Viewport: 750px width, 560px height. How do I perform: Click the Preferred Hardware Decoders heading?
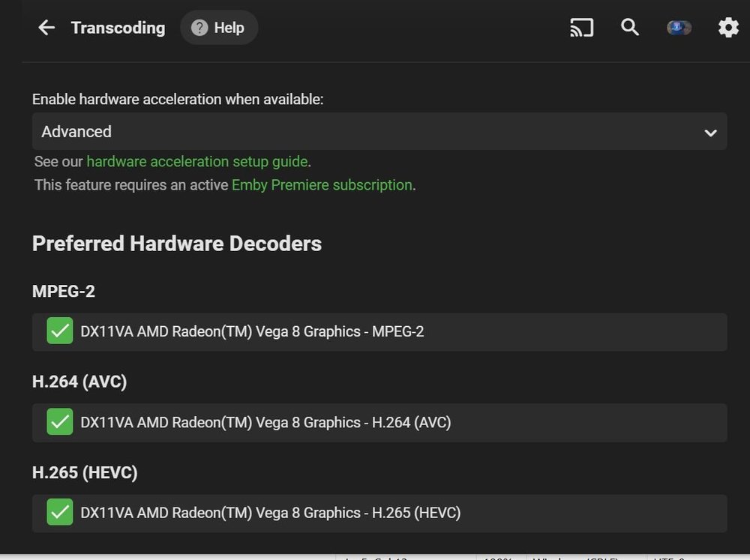(x=177, y=244)
